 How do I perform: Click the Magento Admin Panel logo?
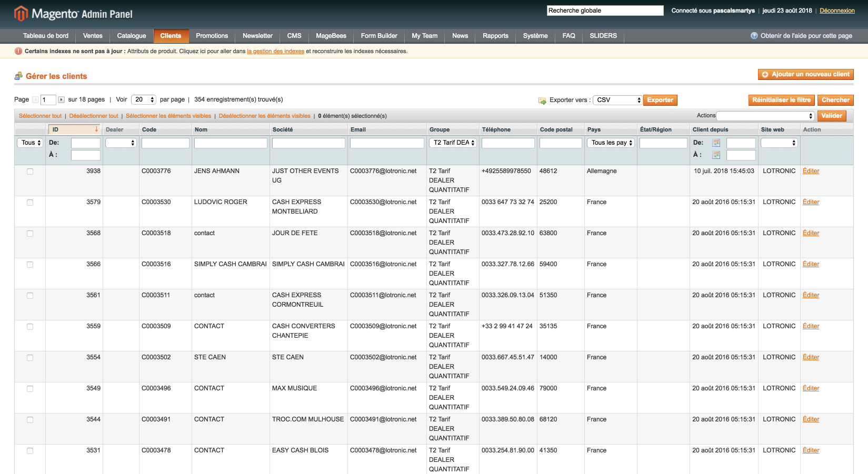[73, 14]
